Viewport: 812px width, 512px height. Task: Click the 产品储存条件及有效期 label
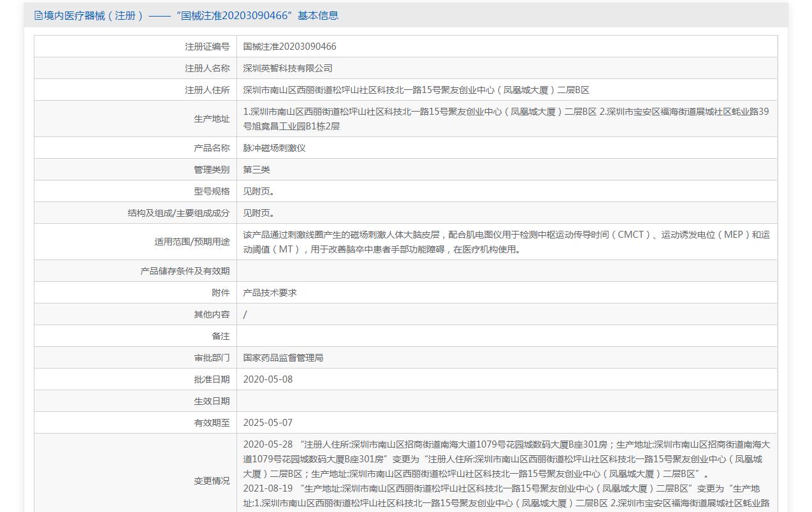(185, 271)
